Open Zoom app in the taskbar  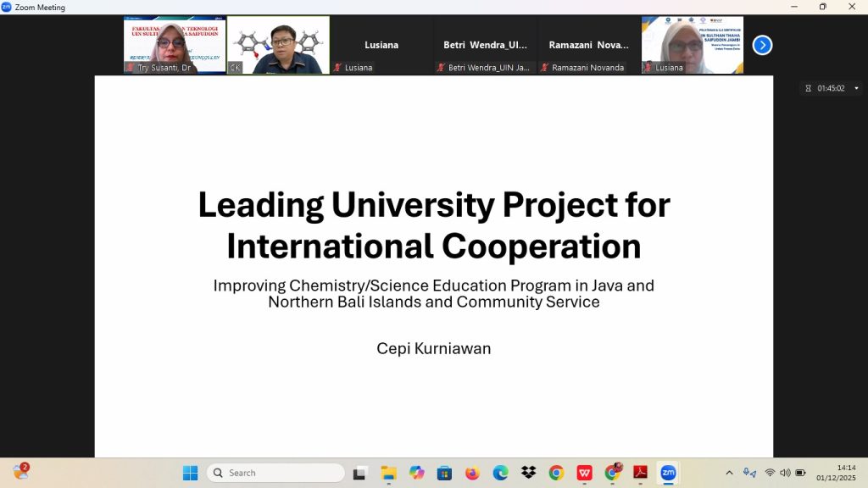(x=668, y=473)
